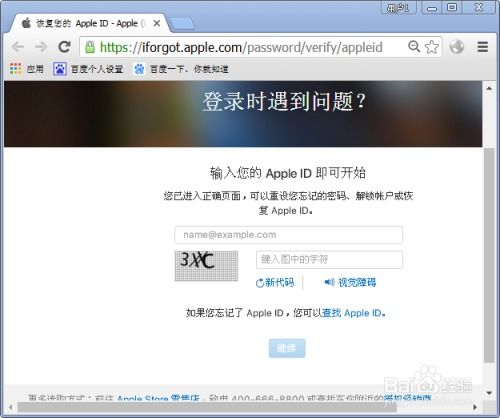Click the vertical scrollbar down arrow
500x418 pixels.
pos(489,393)
